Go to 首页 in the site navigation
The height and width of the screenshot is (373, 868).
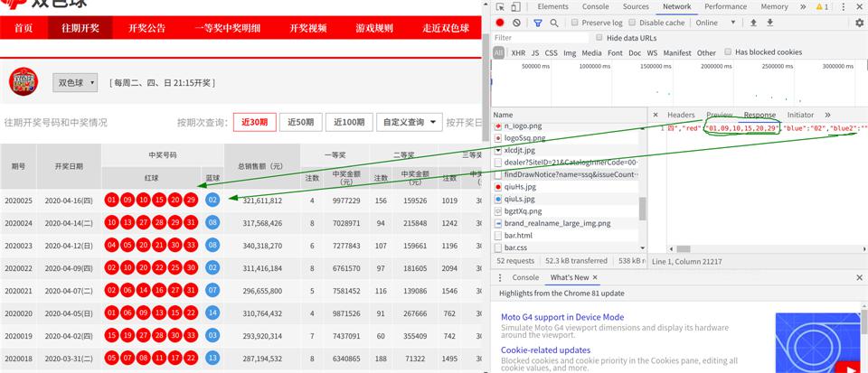pos(24,28)
